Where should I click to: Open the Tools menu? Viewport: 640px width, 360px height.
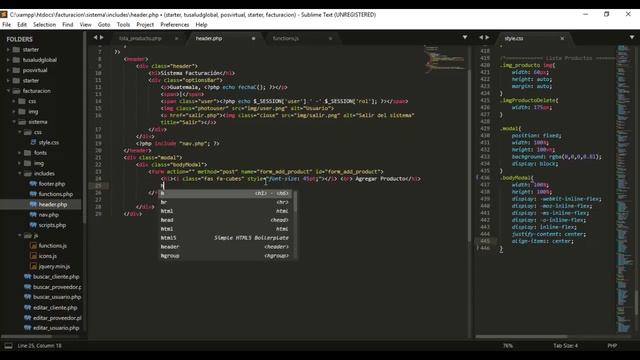pyautogui.click(x=123, y=24)
